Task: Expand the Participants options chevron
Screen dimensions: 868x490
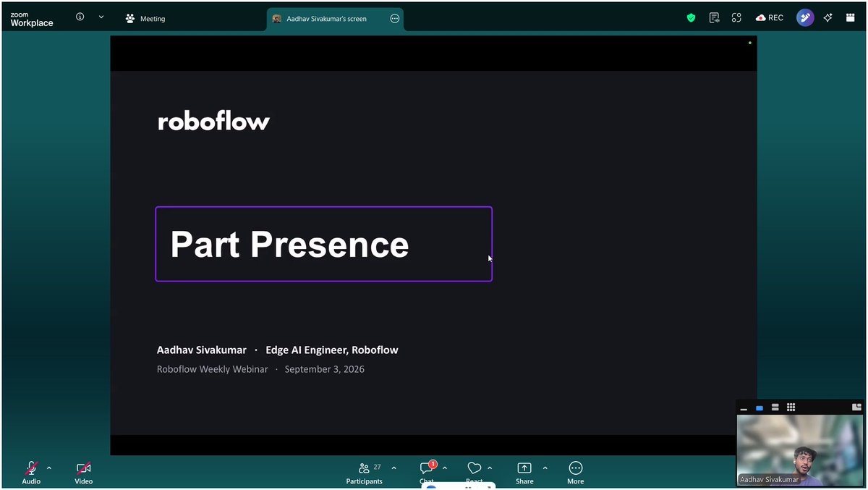Action: pyautogui.click(x=393, y=468)
